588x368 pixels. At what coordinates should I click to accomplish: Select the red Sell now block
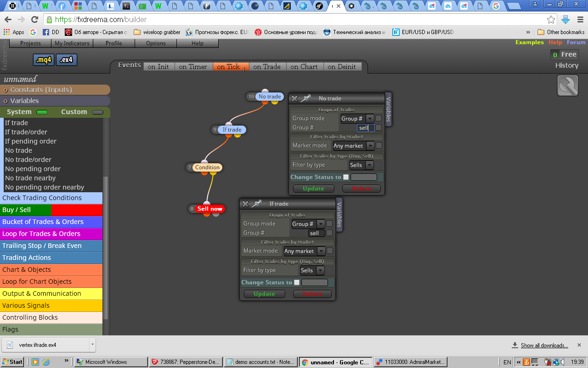(209, 209)
